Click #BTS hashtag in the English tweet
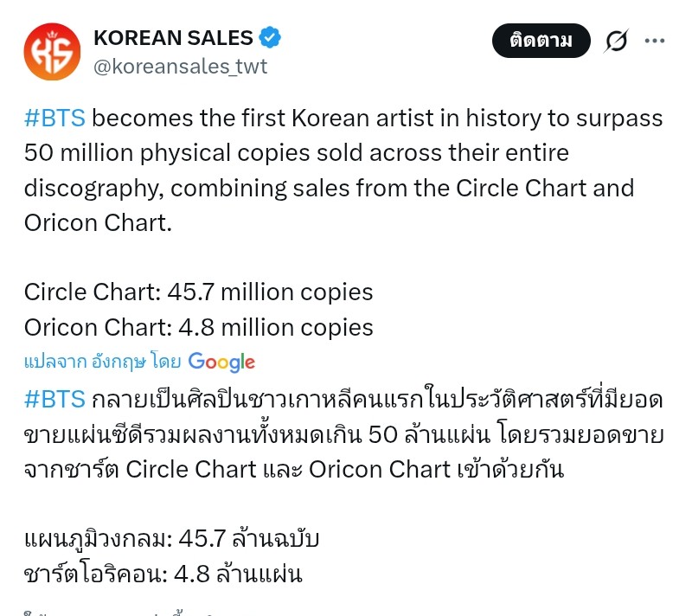Viewport: 692px width, 616px height. [56, 119]
